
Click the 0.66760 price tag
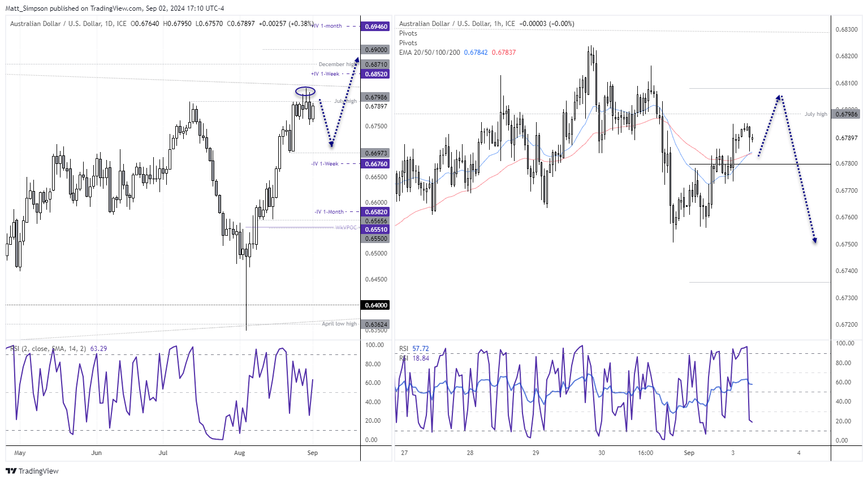[376, 164]
